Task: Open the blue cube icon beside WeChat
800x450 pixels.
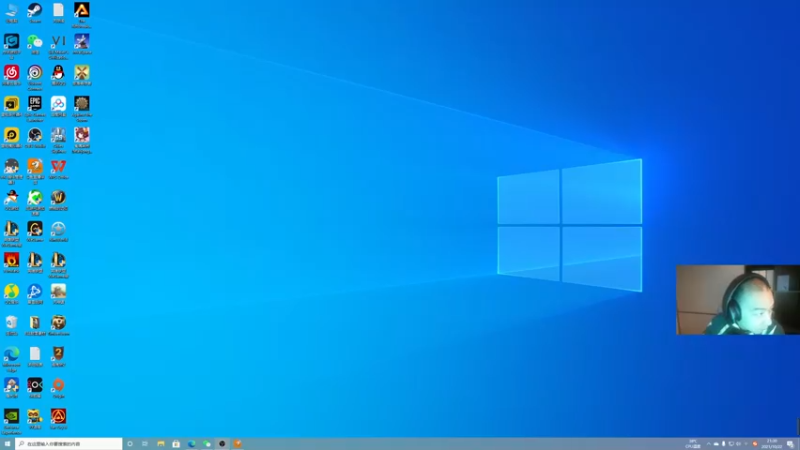Action: coord(11,46)
